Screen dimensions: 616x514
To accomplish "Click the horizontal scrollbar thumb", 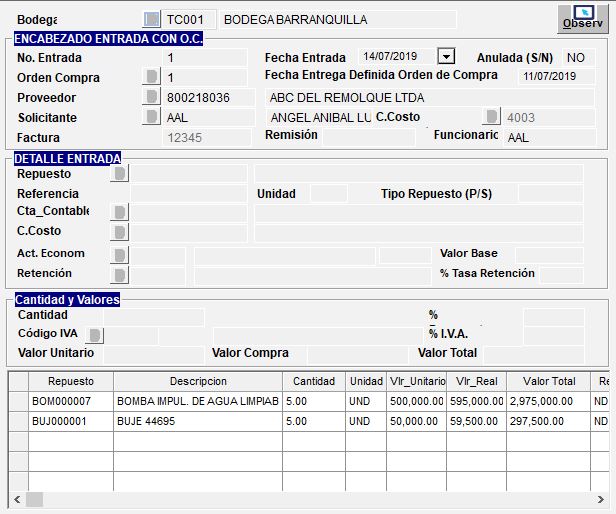I will 35,499.
